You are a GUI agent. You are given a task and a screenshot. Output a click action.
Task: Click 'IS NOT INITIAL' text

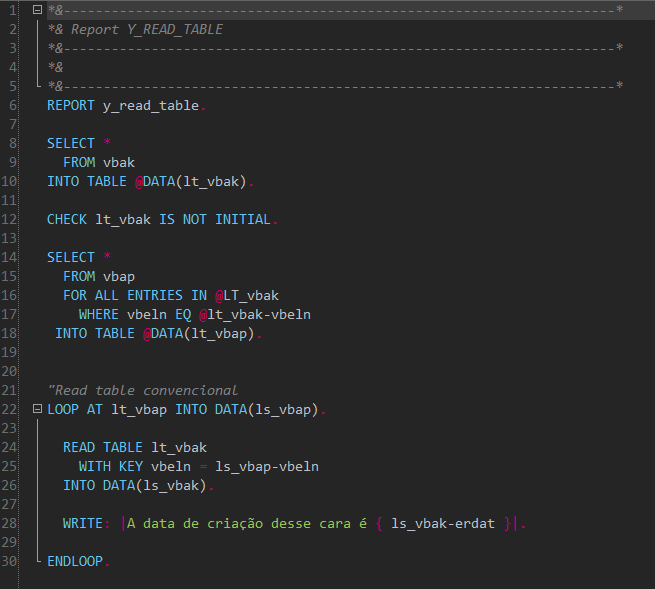point(215,219)
